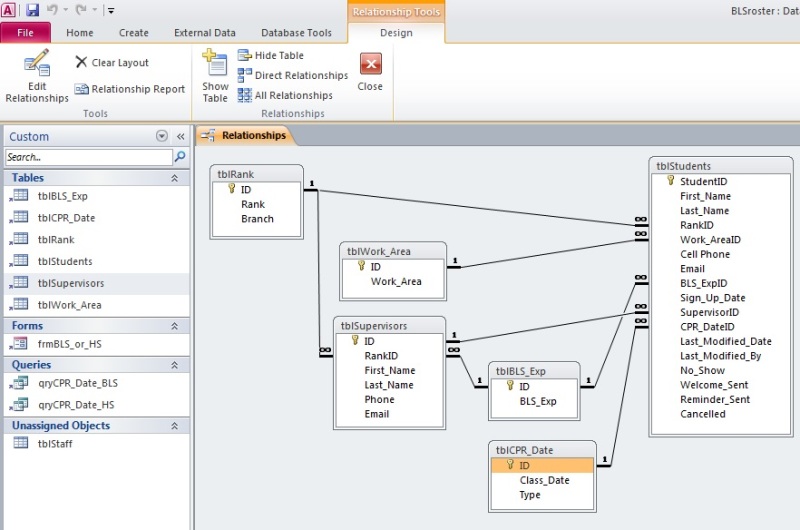This screenshot has width=800, height=530.
Task: Collapse the Tables group
Action: [x=174, y=178]
